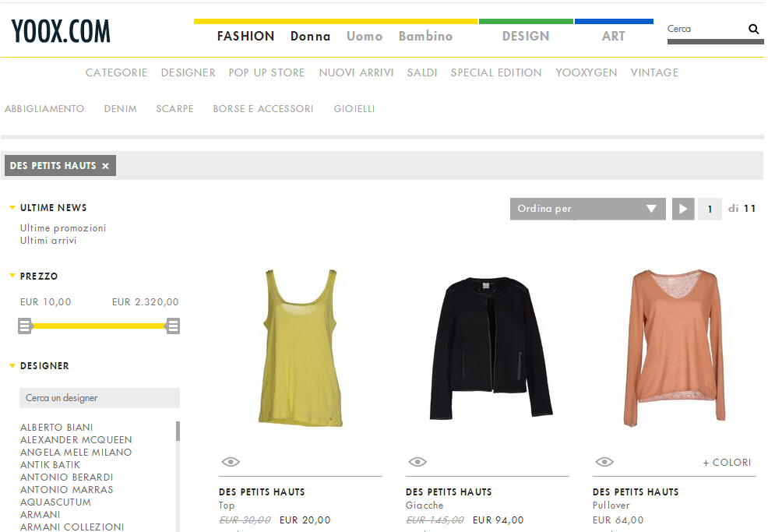Click Ultimi arrivi link

pyautogui.click(x=48, y=241)
